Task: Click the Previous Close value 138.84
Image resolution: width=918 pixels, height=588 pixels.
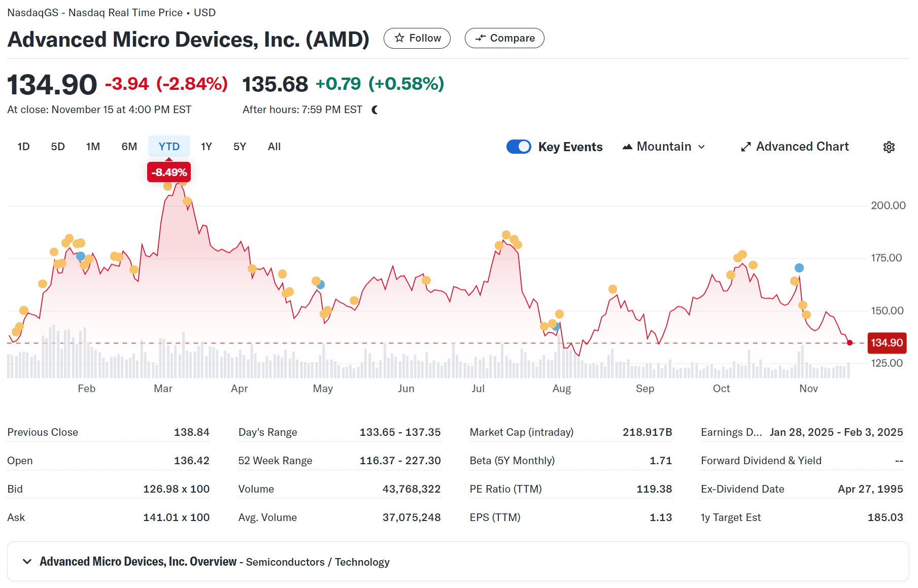Action: coord(191,432)
